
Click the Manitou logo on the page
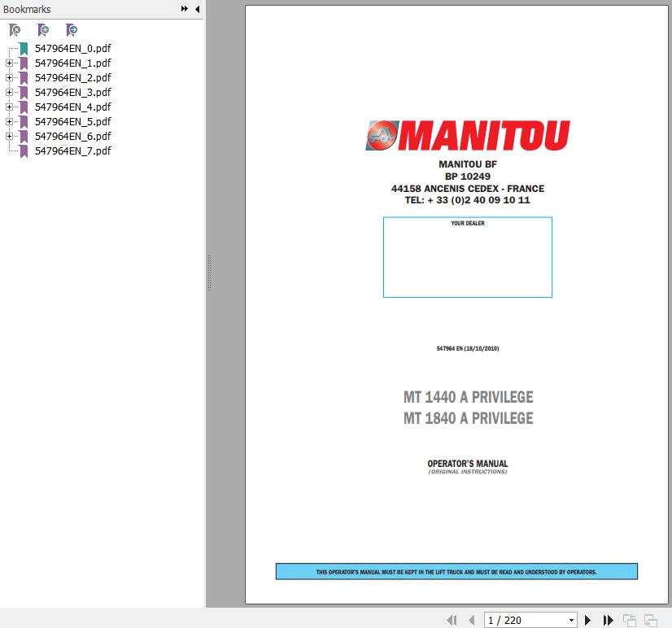click(x=468, y=136)
